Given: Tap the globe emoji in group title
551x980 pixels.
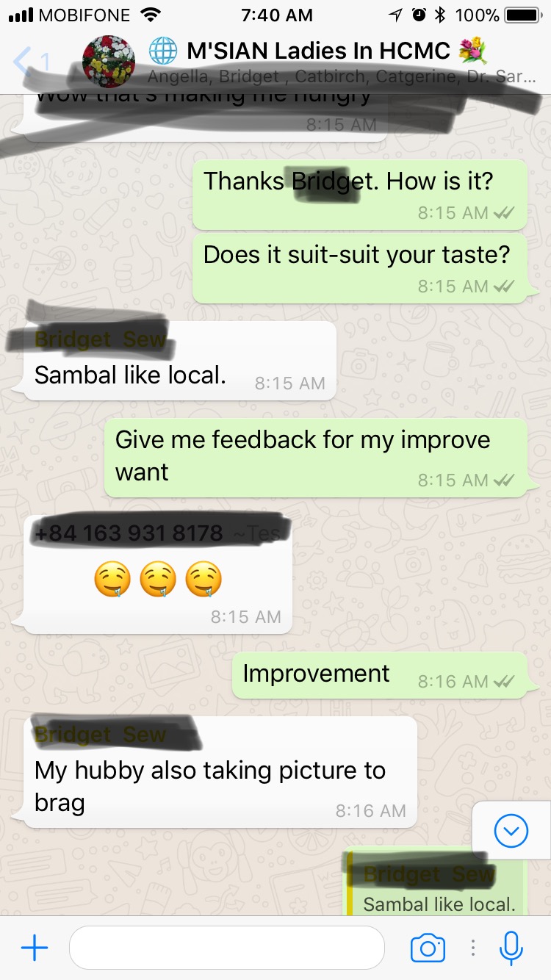Looking at the screenshot, I should click(163, 51).
